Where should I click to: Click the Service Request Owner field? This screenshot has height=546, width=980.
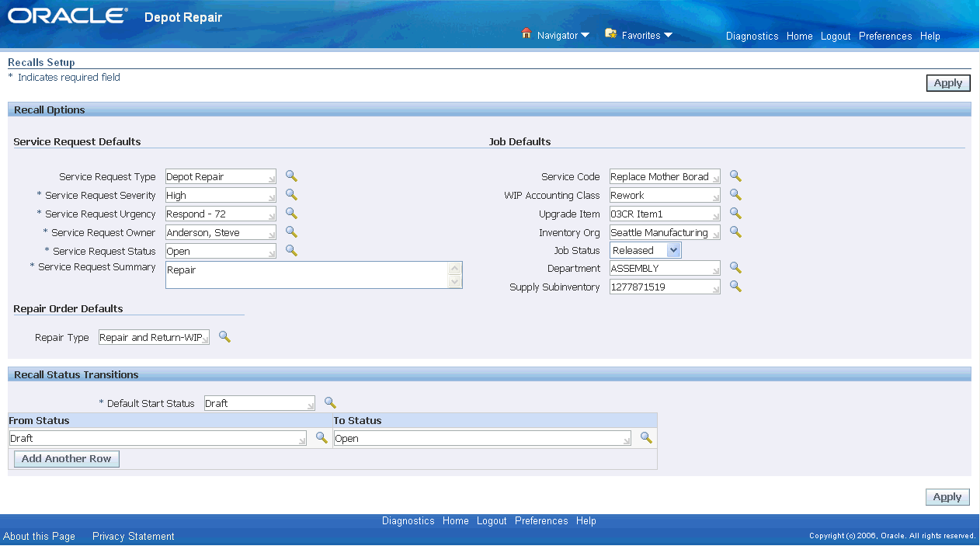click(221, 233)
